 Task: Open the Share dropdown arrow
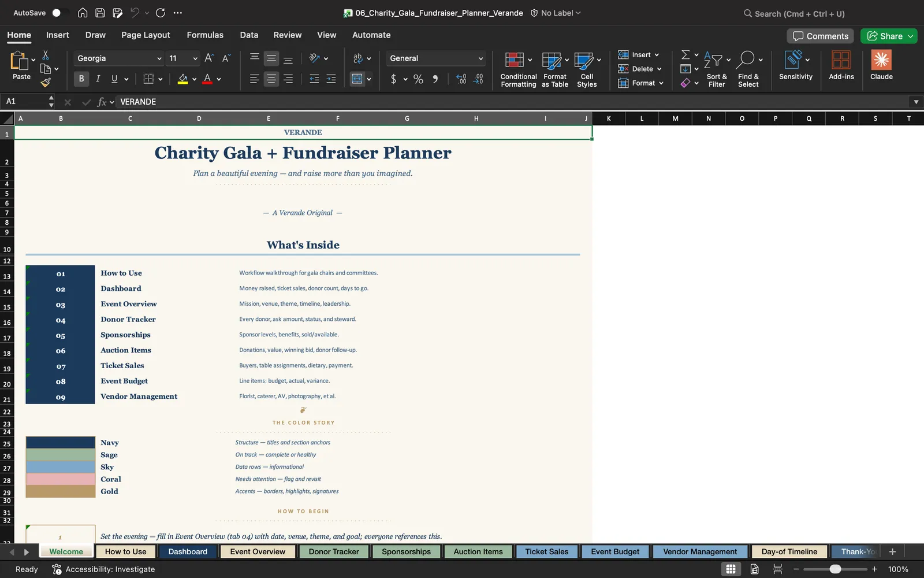pos(911,36)
